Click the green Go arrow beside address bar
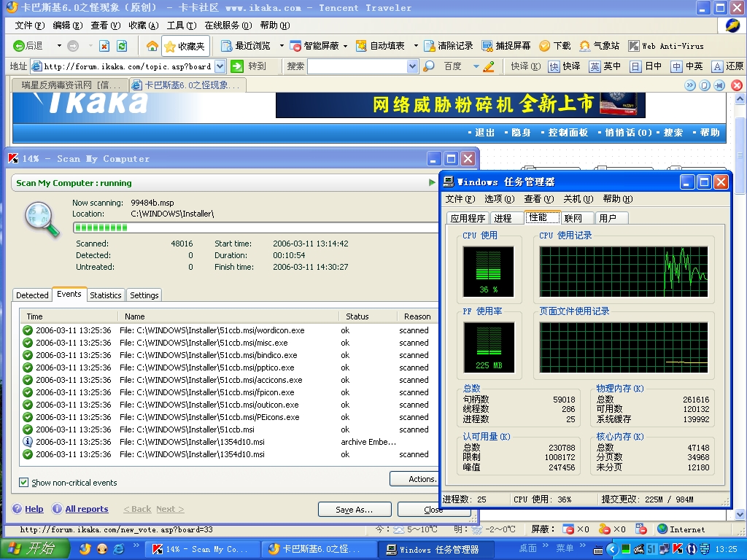 pos(237,66)
